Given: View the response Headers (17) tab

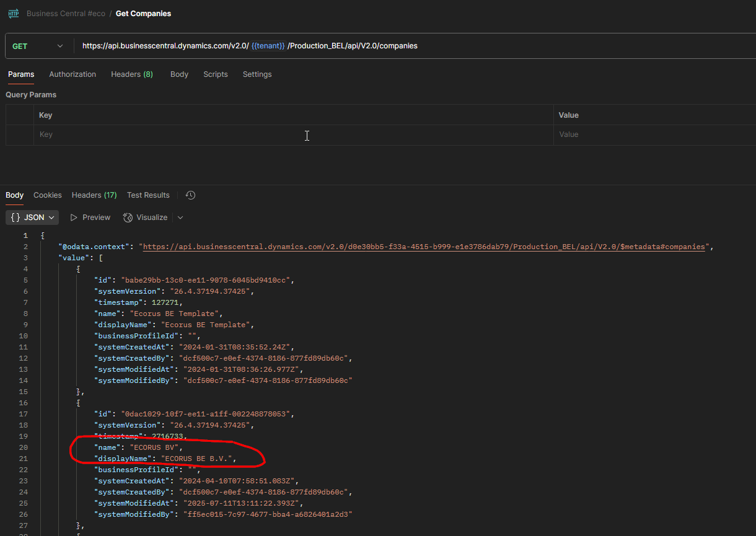Looking at the screenshot, I should [94, 195].
